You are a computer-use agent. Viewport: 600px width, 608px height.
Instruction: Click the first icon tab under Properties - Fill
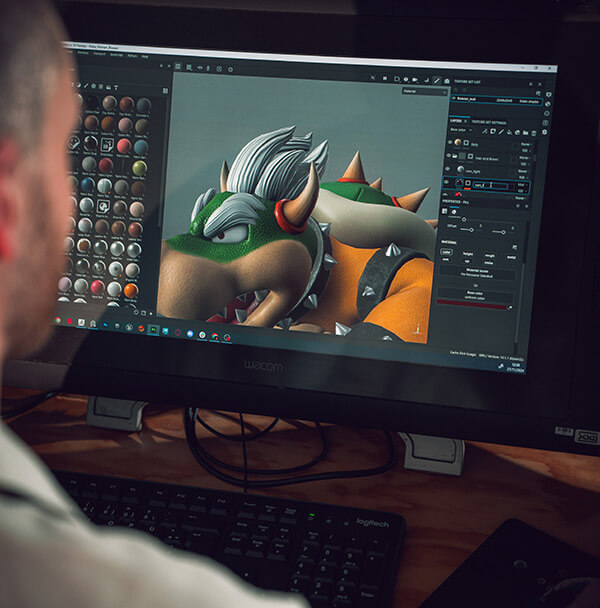[x=444, y=211]
